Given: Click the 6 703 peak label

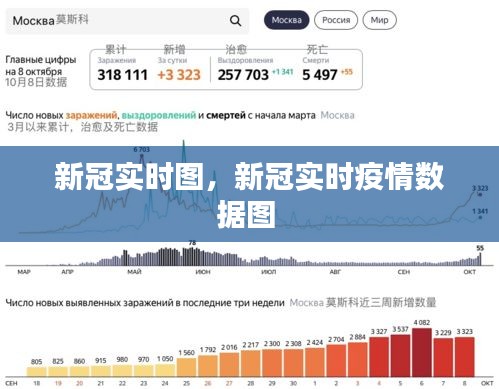Looking at the screenshot, I should tap(141, 150).
